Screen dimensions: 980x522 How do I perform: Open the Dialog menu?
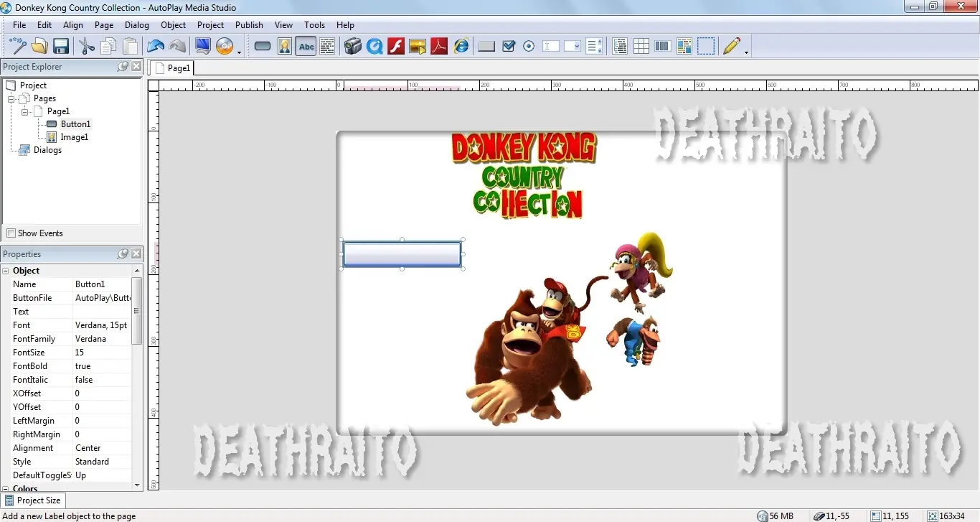tap(136, 24)
